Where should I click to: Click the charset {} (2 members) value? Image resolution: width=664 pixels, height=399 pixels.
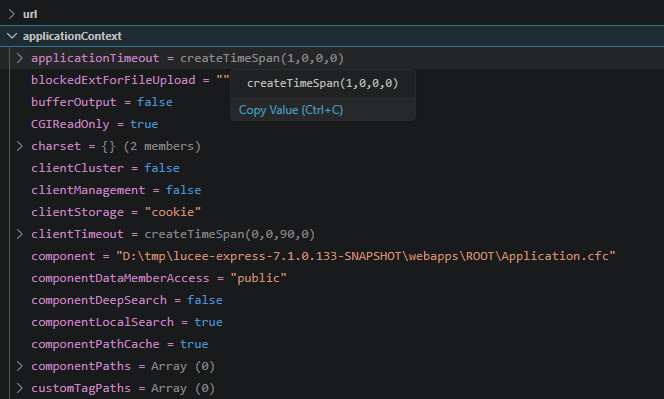pyautogui.click(x=151, y=146)
